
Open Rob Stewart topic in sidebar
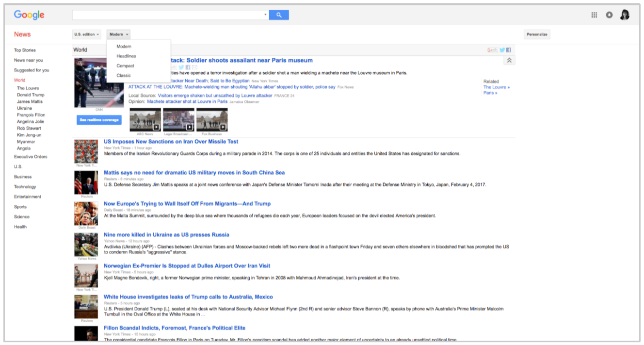pos(29,129)
